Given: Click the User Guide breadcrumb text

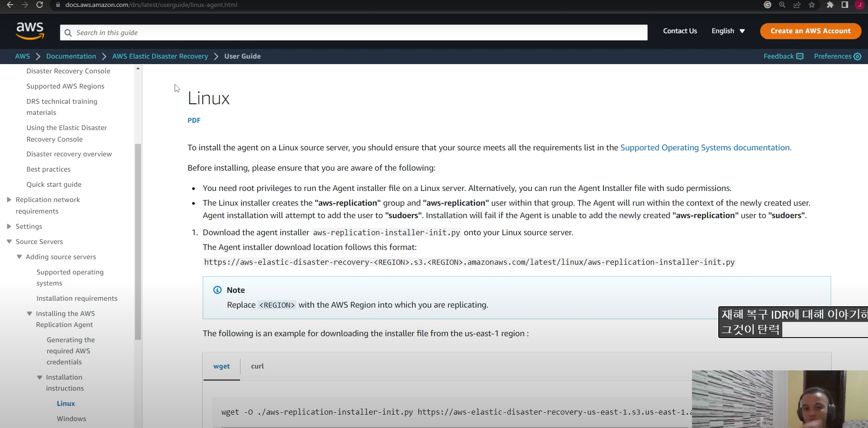Looking at the screenshot, I should tap(242, 56).
